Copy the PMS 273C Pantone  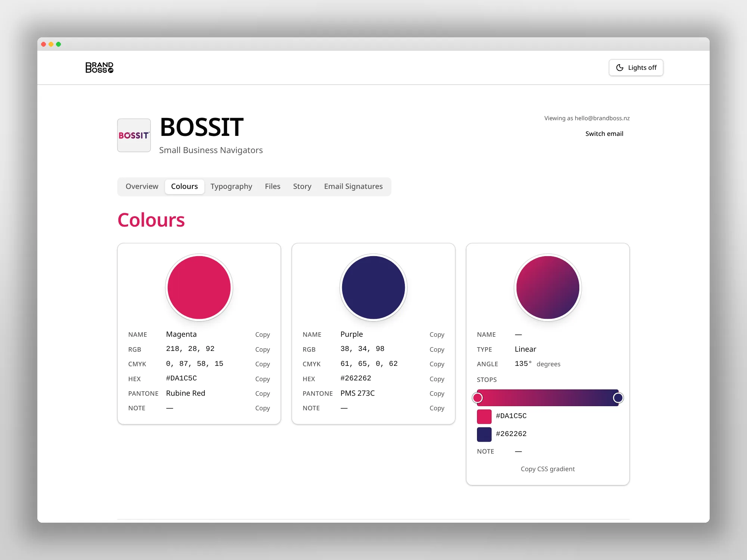click(x=437, y=393)
